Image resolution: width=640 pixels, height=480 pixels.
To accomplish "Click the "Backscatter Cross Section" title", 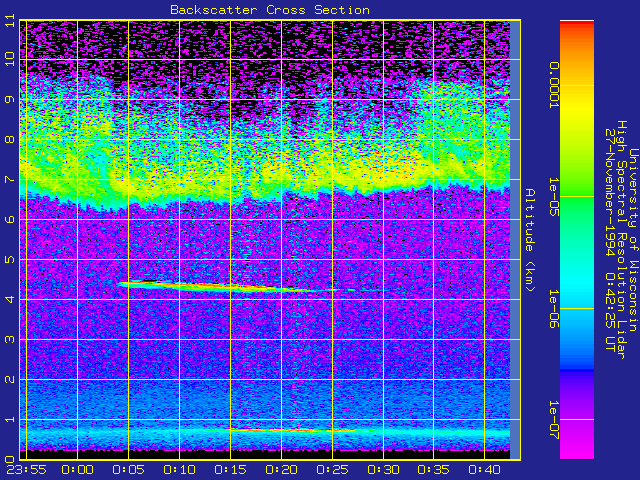I will click(270, 10).
